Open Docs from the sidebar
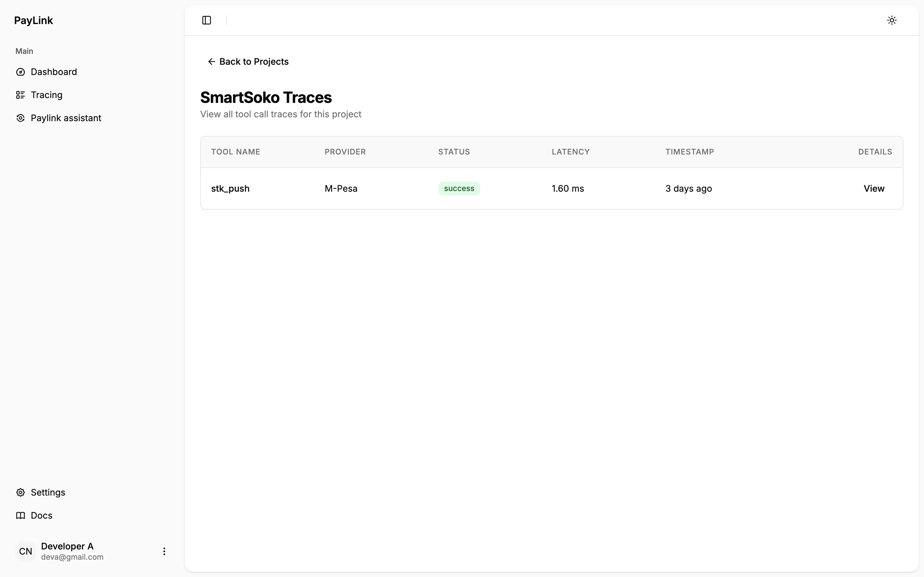This screenshot has height=577, width=924. coord(42,515)
